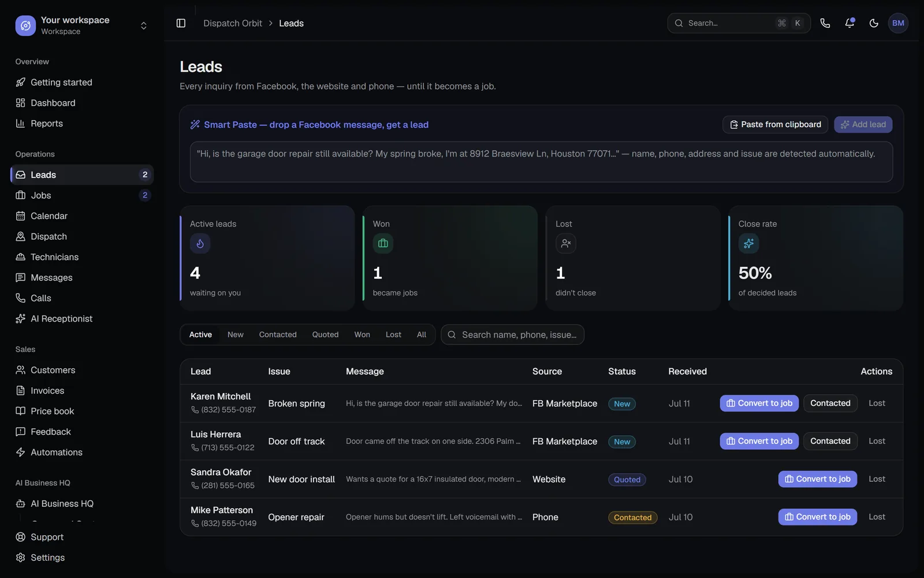Image resolution: width=924 pixels, height=578 pixels.
Task: Open BM user avatar menu
Action: click(x=898, y=23)
